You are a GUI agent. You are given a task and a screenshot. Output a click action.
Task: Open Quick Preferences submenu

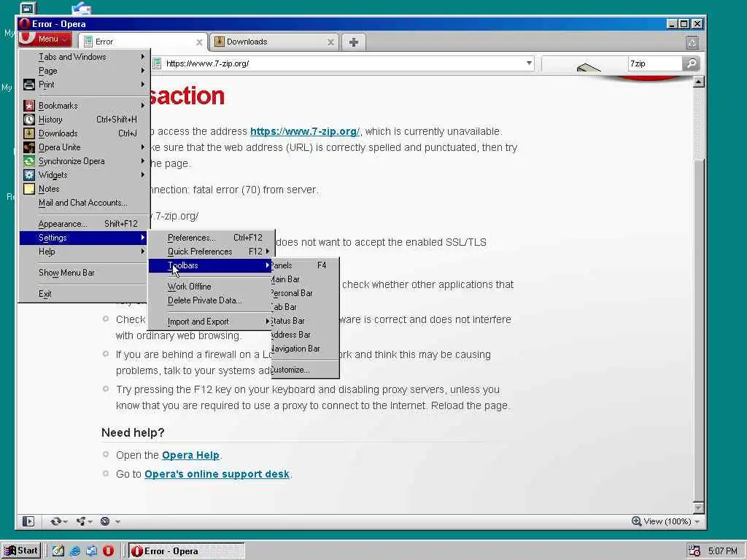pos(211,252)
